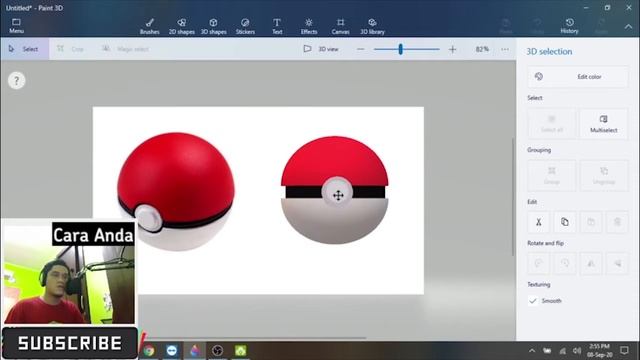Viewport: 640px width, 360px height.
Task: Open TeamViewer from the taskbar
Action: 172,351
